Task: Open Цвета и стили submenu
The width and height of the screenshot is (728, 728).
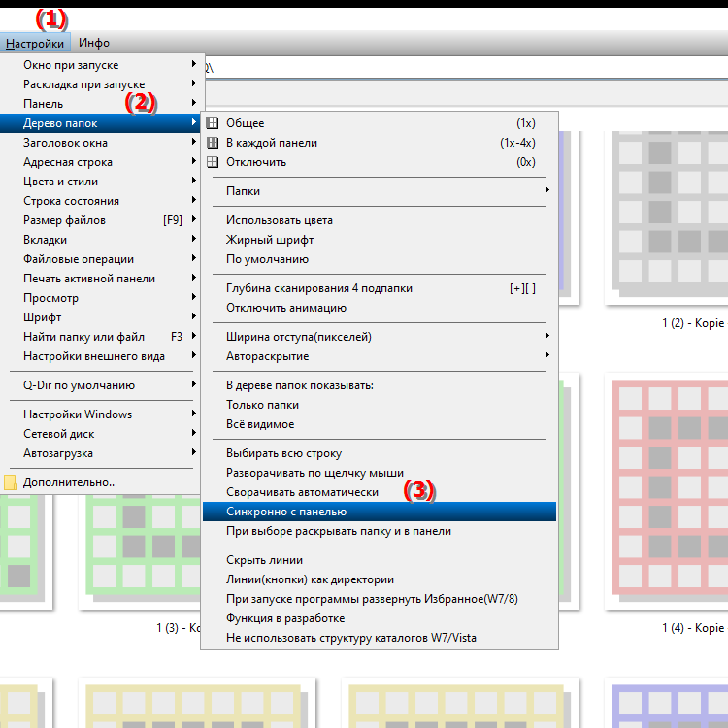Action: click(100, 182)
